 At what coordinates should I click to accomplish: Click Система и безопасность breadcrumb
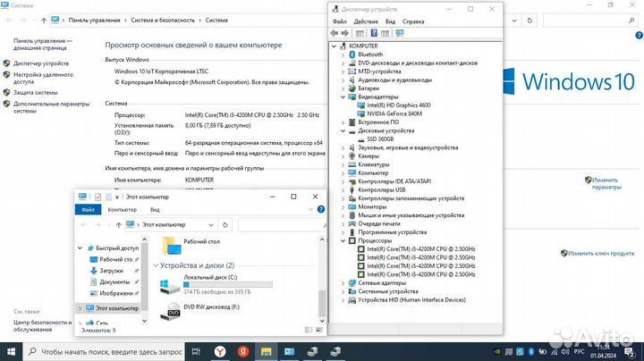[163, 20]
